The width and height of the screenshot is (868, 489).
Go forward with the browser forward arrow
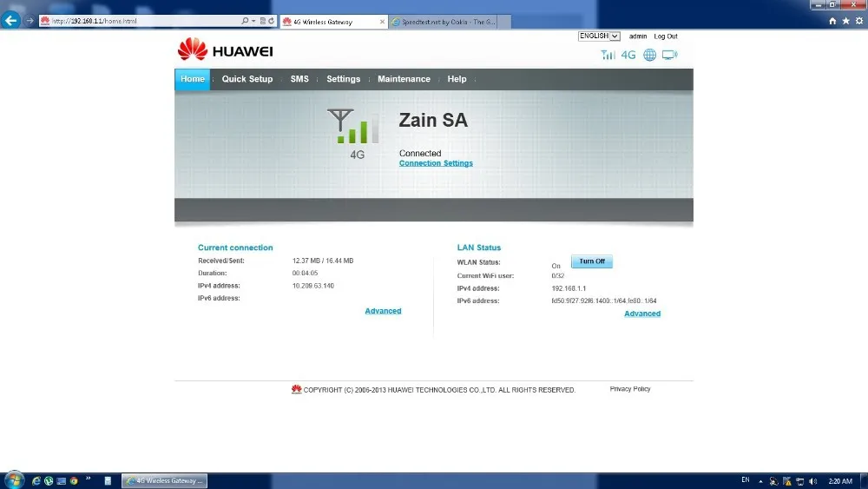click(30, 21)
